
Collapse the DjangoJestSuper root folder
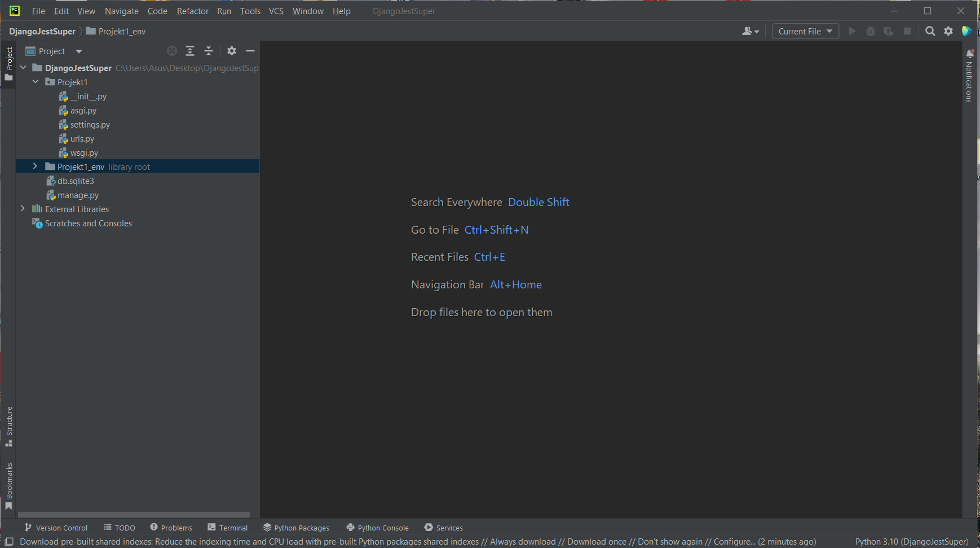(23, 68)
